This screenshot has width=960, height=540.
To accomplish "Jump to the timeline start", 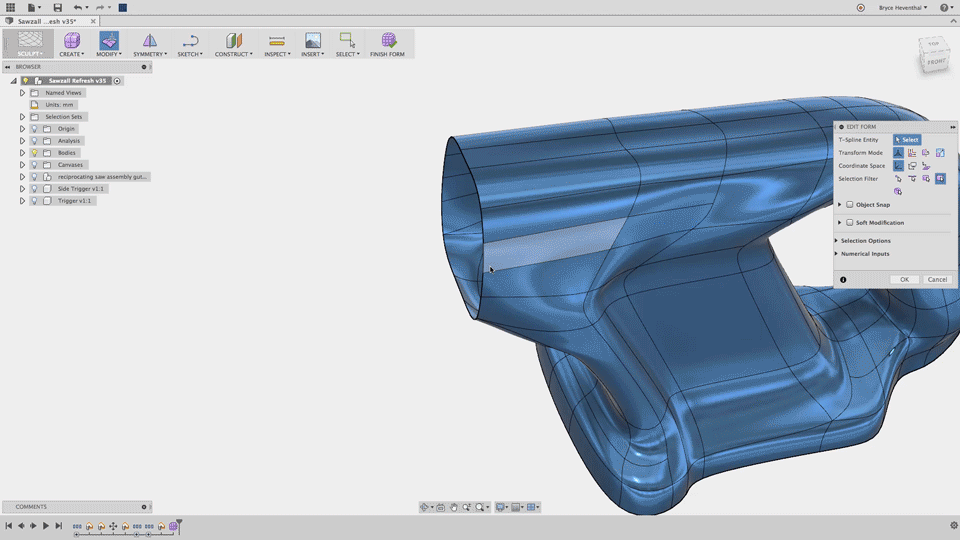I will tap(9, 526).
